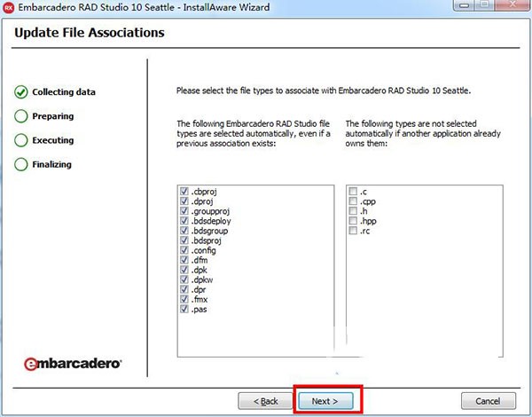Disable the .pas file association
Screen dimensions: 532x417
(184, 309)
